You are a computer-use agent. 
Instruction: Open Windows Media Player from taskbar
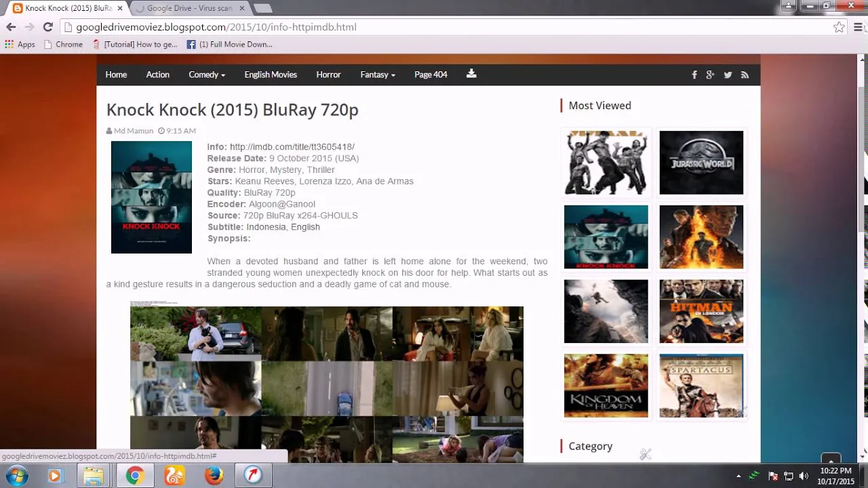point(55,476)
